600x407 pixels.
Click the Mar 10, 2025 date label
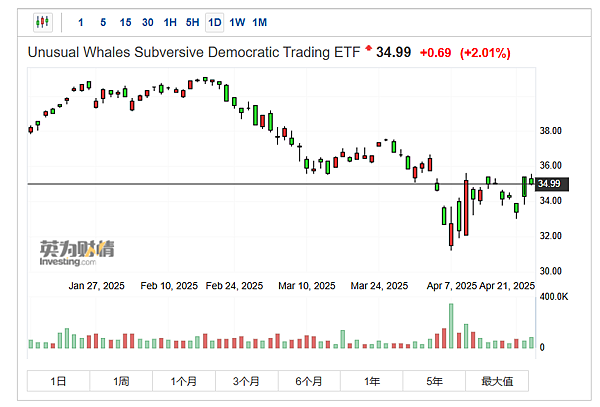pos(307,286)
